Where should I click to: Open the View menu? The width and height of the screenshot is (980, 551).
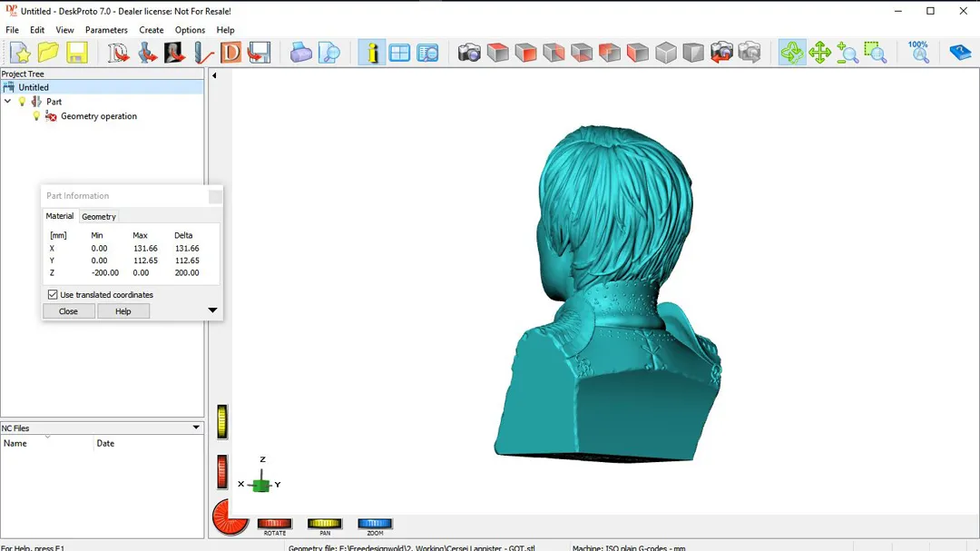[64, 30]
